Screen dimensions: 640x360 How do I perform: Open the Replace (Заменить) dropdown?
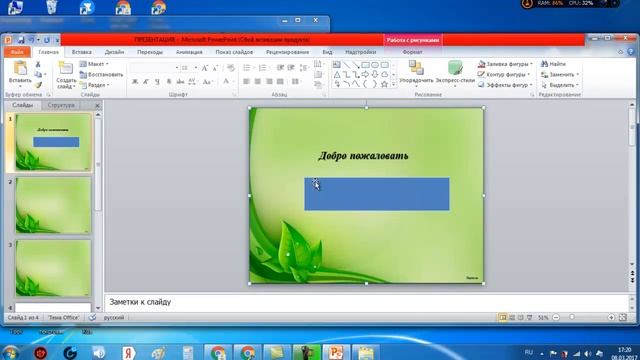tap(560, 74)
